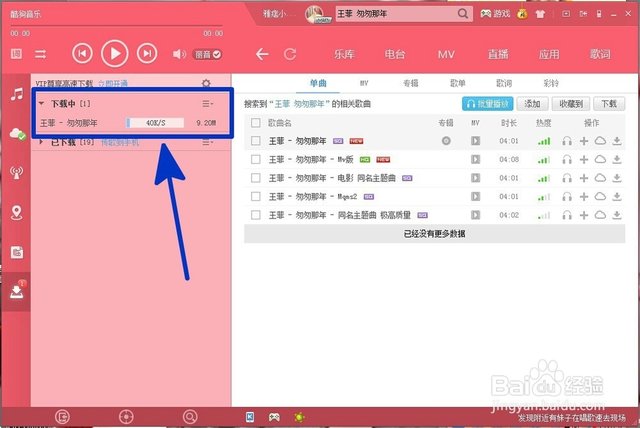Open the 已下载 list menu dropdown
The image size is (640, 428).
coord(208,142)
